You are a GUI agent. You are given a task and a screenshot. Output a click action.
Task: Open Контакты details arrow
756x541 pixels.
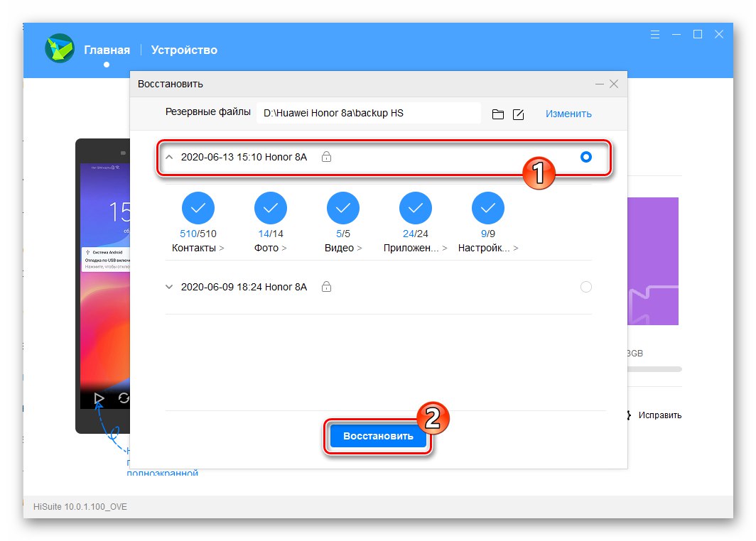(222, 248)
